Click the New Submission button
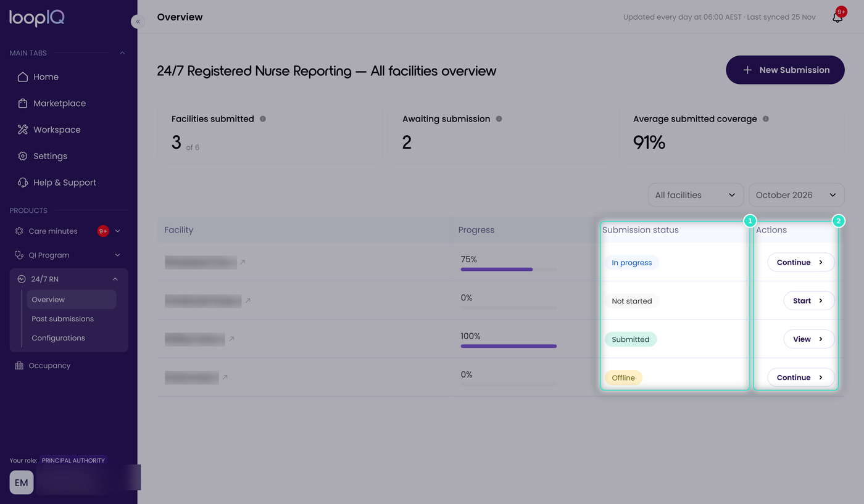The width and height of the screenshot is (864, 504). pos(785,70)
